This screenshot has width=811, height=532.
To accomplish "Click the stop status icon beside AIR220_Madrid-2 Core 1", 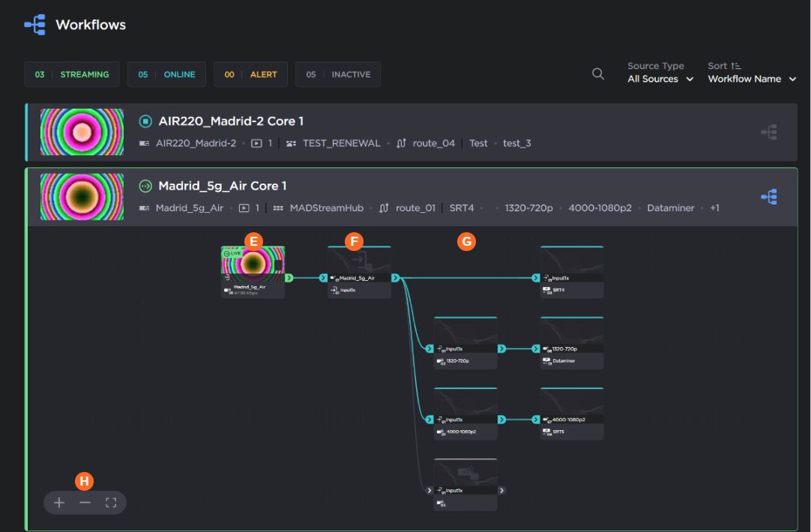I will (x=145, y=121).
